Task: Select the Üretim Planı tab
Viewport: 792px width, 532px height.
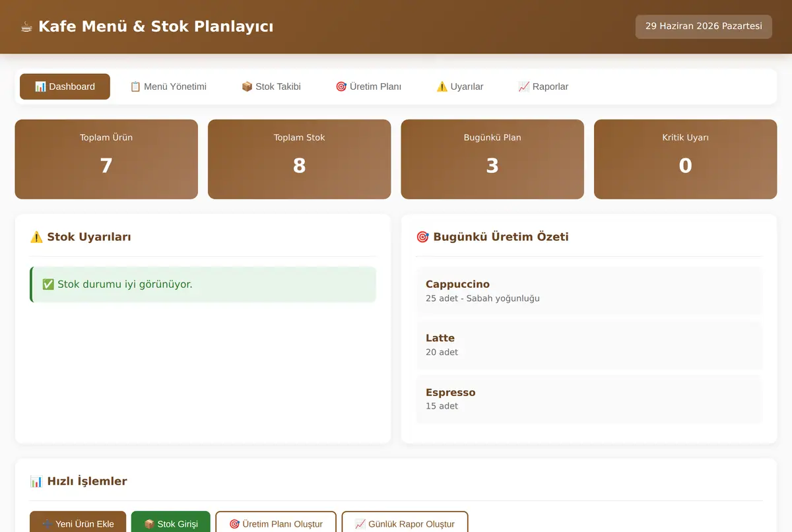Action: pyautogui.click(x=368, y=86)
